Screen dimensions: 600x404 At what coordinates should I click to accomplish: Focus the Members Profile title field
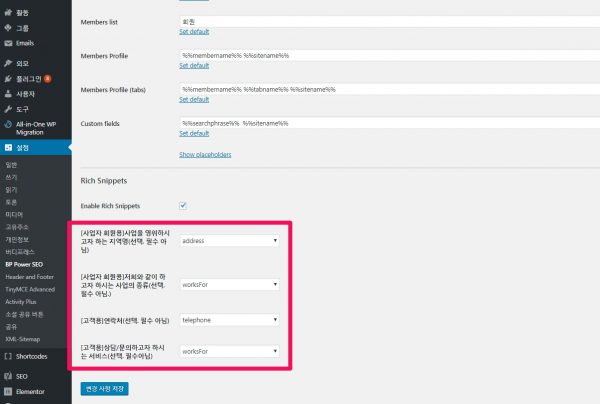(390, 55)
